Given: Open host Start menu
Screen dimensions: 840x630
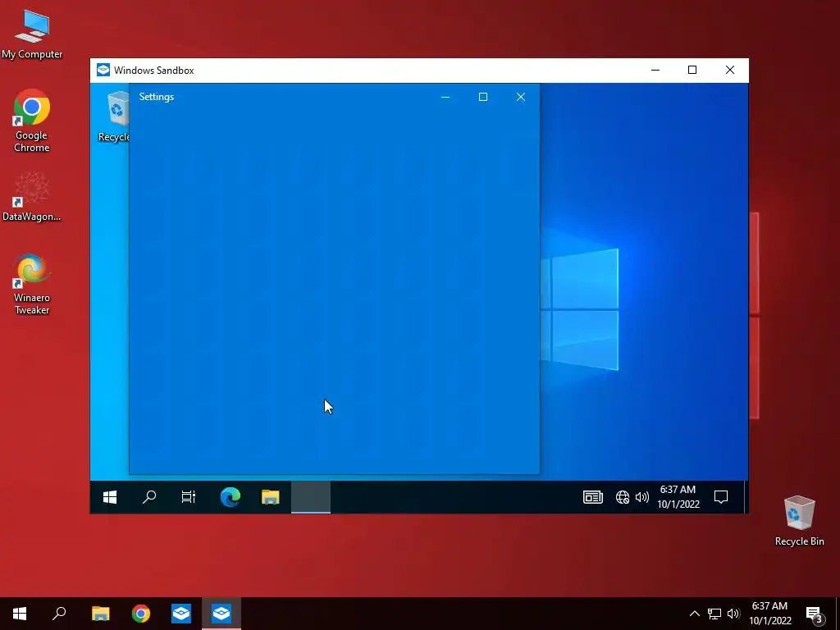Looking at the screenshot, I should point(20,614).
